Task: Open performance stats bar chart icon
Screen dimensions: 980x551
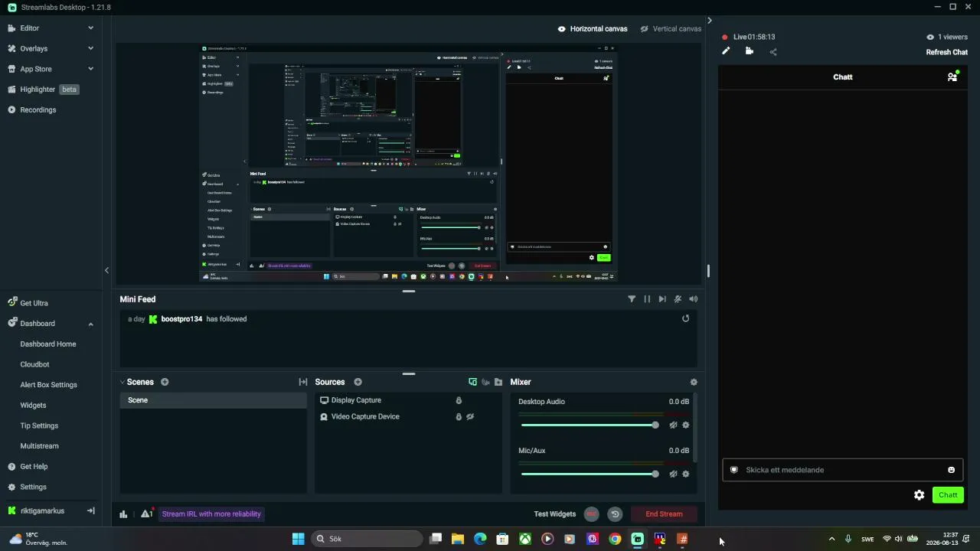Action: (123, 514)
